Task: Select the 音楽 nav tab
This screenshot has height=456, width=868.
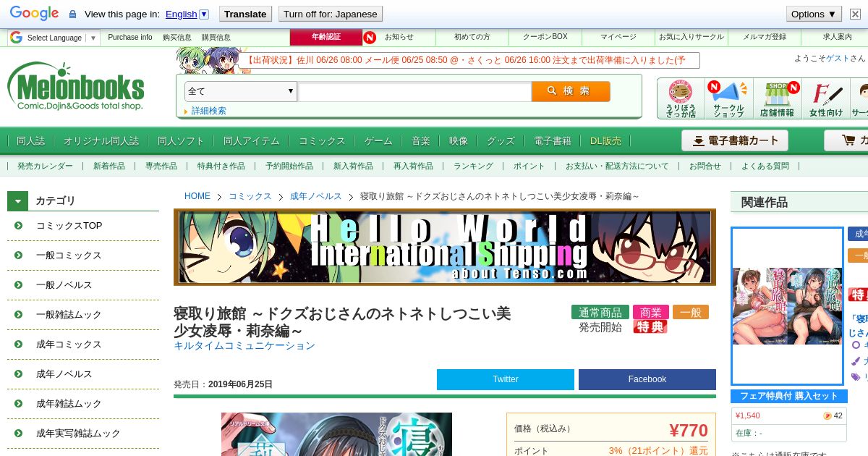Action: [x=421, y=140]
